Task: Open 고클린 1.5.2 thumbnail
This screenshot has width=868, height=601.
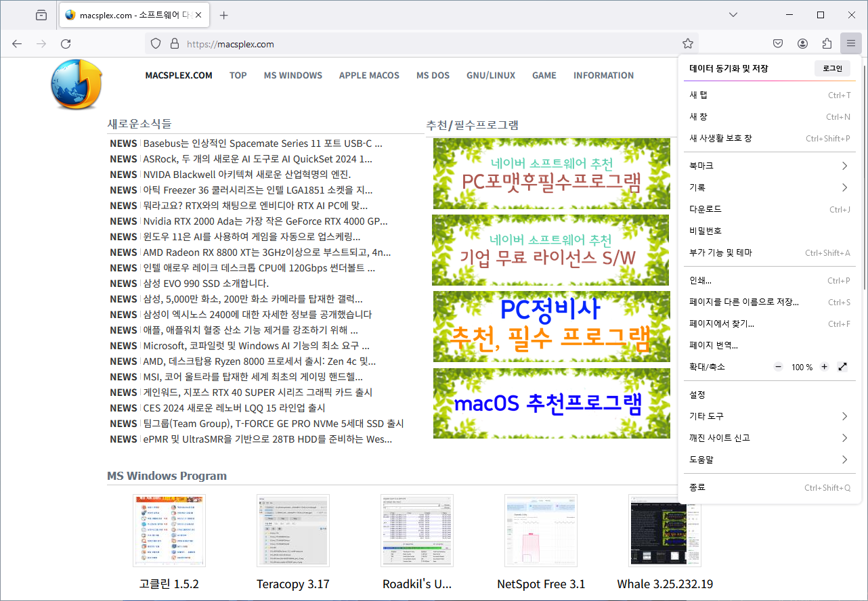Action: [x=169, y=531]
